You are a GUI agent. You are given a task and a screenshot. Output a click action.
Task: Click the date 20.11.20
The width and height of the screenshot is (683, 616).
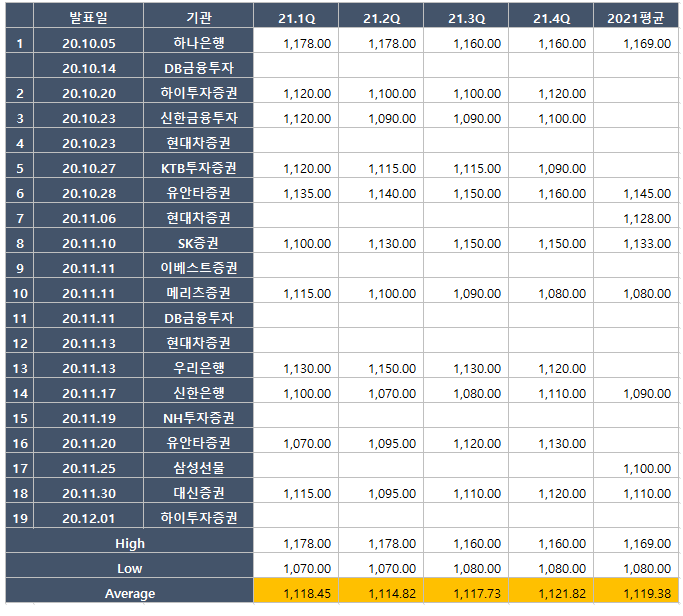(88, 443)
